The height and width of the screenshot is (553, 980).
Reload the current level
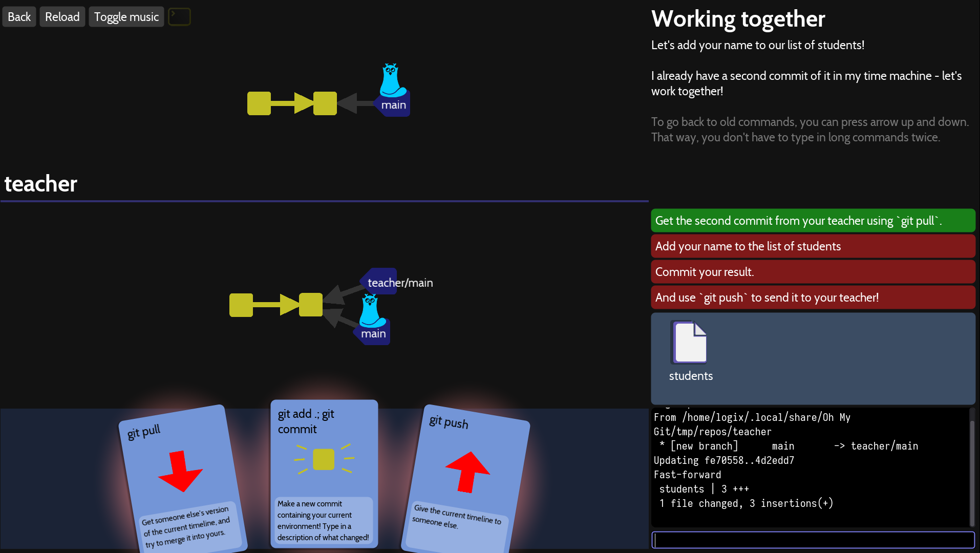pos(62,16)
